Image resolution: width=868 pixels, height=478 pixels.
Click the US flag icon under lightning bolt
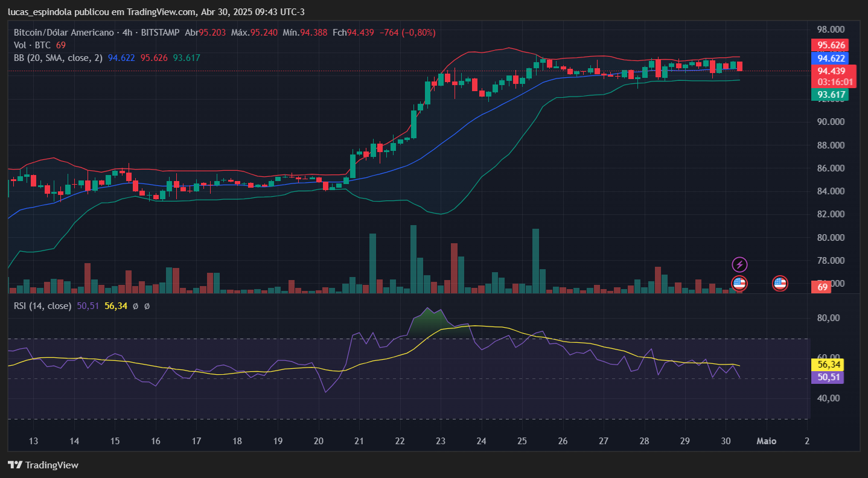click(x=739, y=282)
